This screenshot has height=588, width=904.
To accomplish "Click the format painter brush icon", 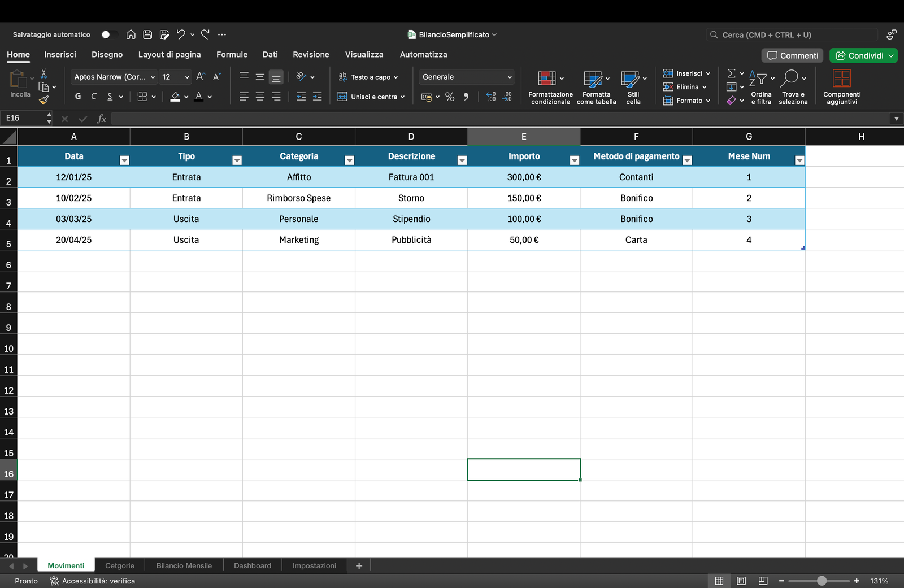I will (x=44, y=100).
